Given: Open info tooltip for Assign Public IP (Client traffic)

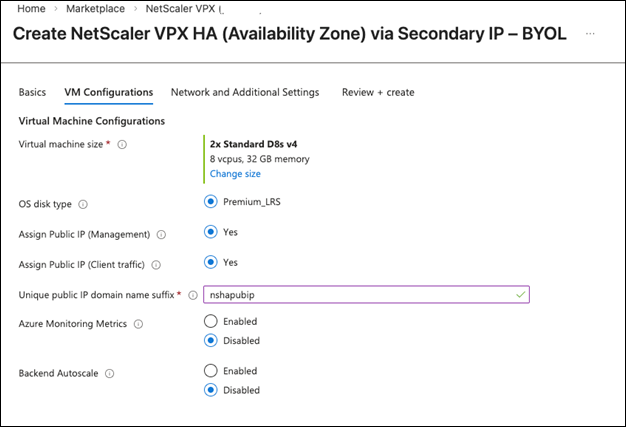Looking at the screenshot, I should click(x=156, y=265).
